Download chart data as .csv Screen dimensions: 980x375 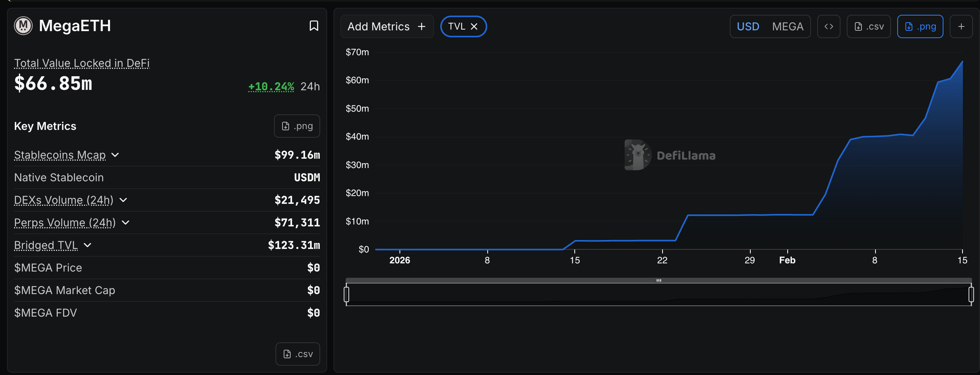coord(868,26)
